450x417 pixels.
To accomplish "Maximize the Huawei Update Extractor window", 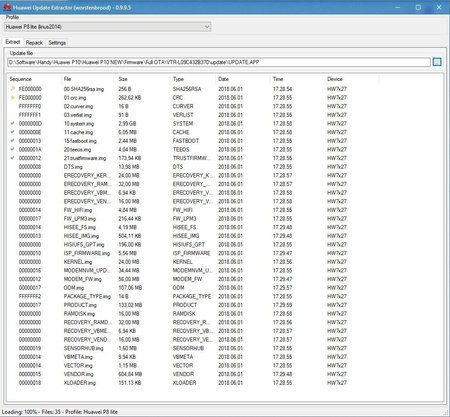I will tap(418, 7).
